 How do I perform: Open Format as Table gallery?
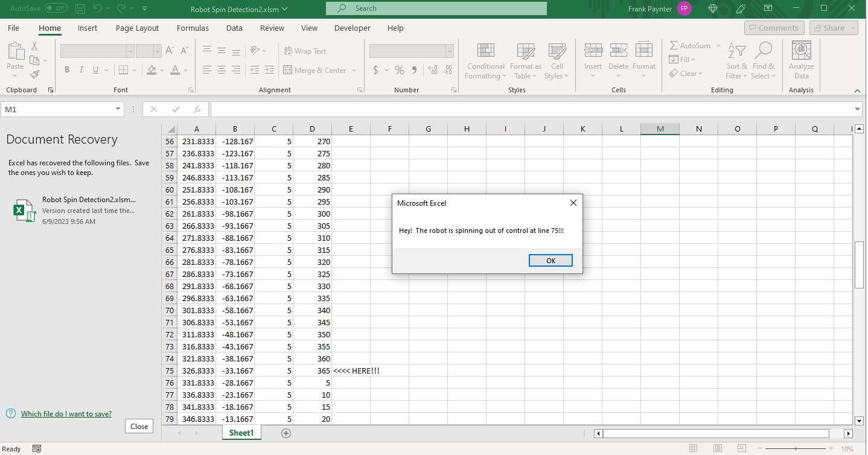(x=526, y=61)
